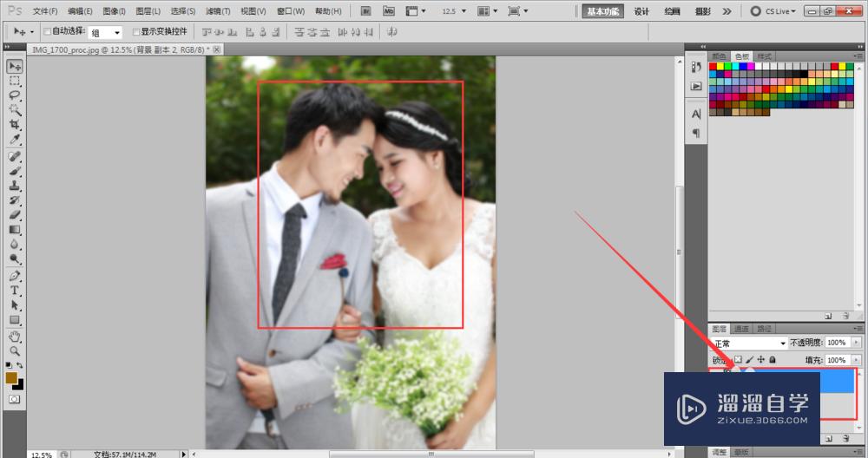Enable the 显示变换控件 checkbox
This screenshot has width=868, height=458.
136,31
